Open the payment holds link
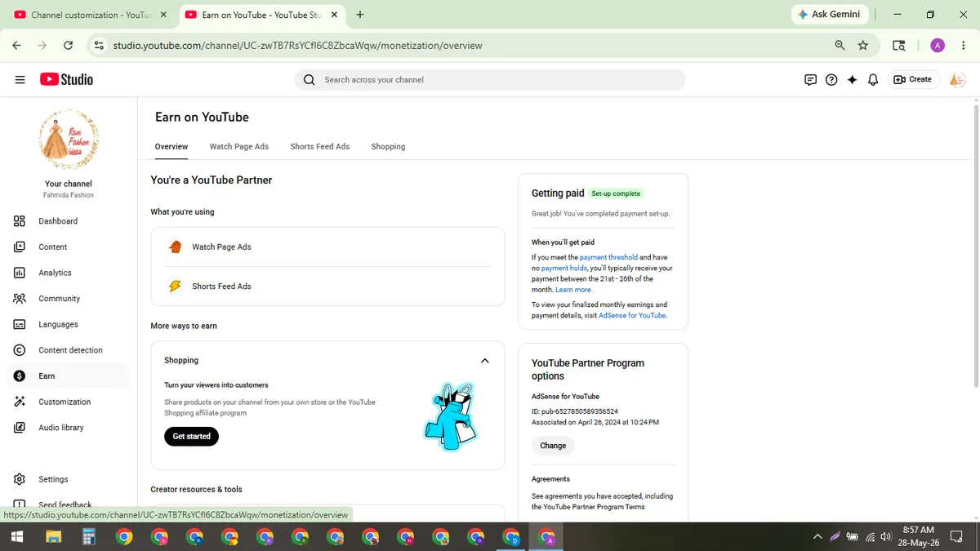 (564, 268)
